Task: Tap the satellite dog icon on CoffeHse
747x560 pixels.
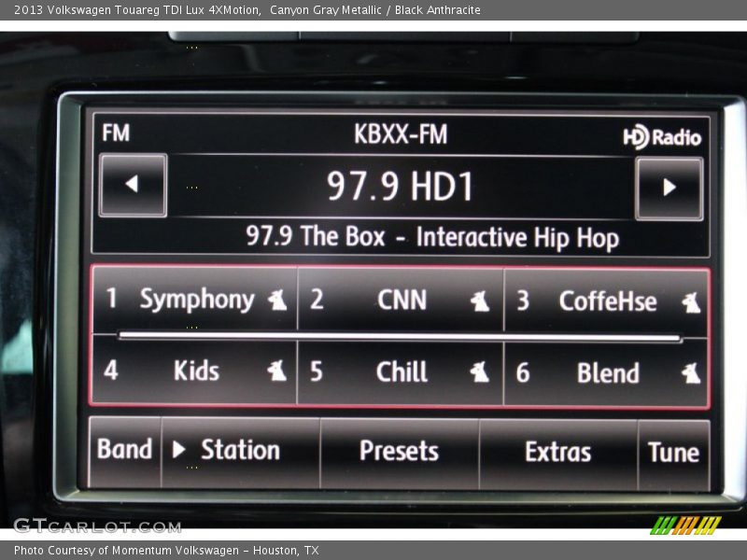Action: click(x=691, y=302)
